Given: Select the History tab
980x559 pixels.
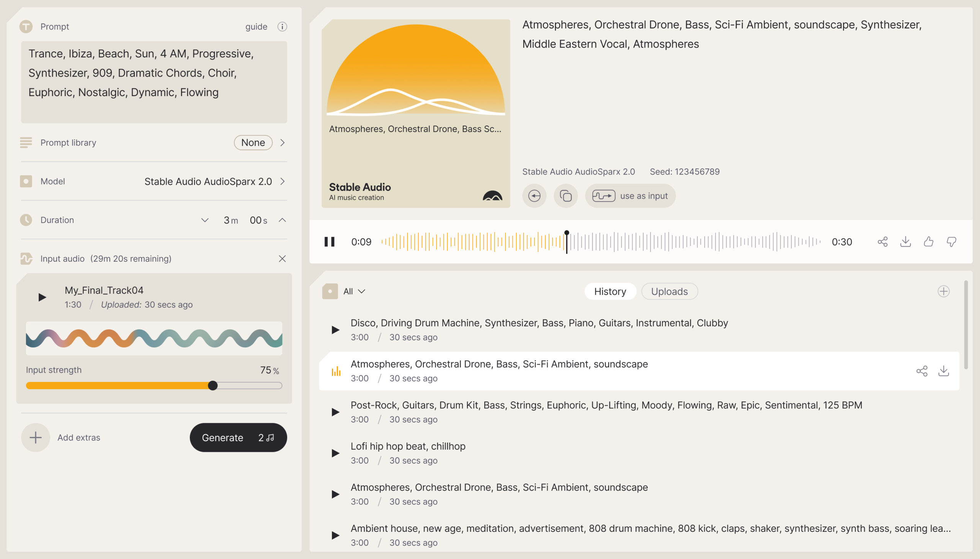Looking at the screenshot, I should pos(610,291).
